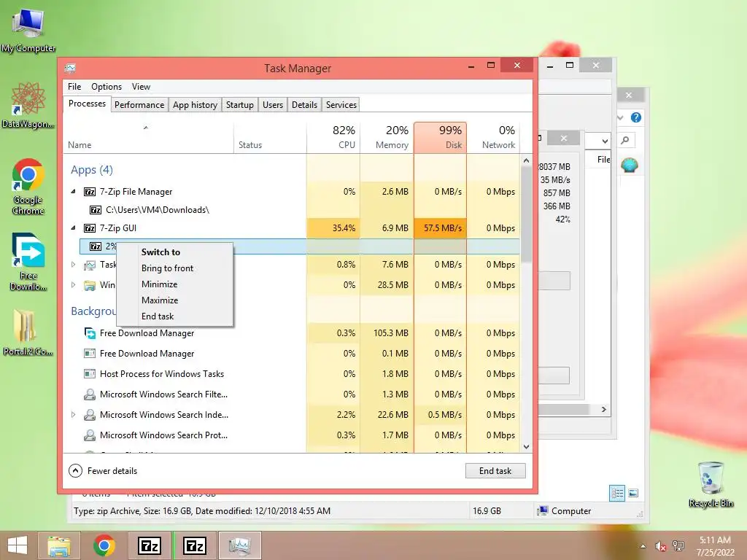
Task: Click the network tray icon
Action: 678,546
